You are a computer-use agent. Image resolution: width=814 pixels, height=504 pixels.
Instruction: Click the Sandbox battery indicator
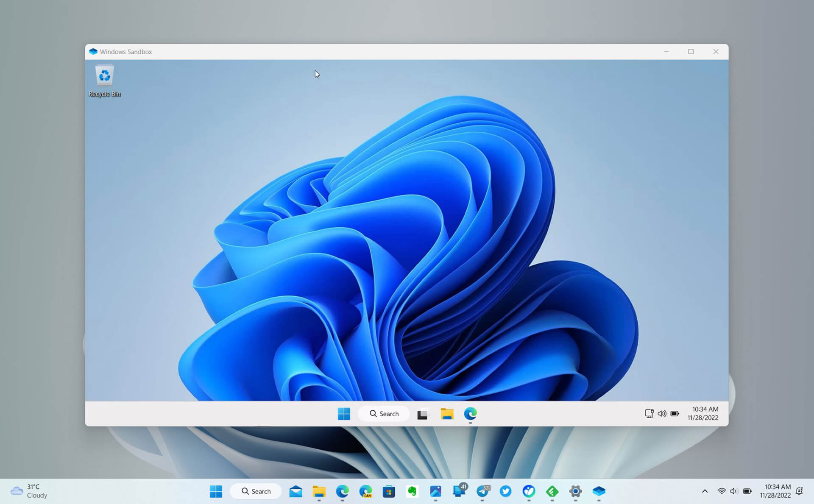[675, 413]
